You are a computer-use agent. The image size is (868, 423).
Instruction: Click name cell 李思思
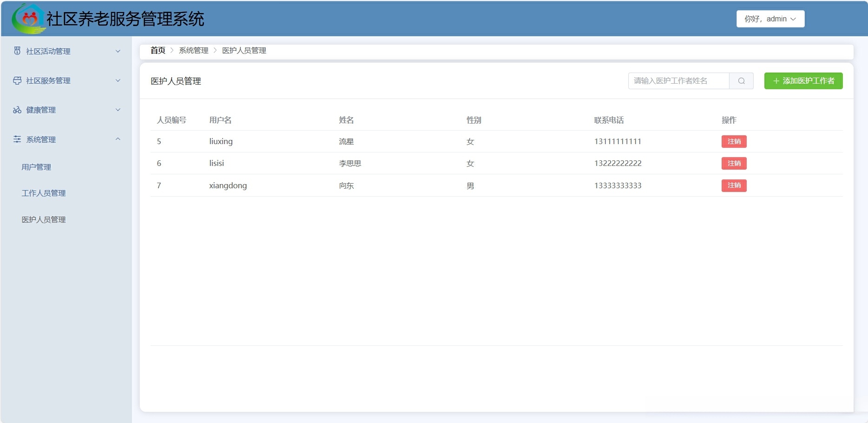[x=350, y=163]
